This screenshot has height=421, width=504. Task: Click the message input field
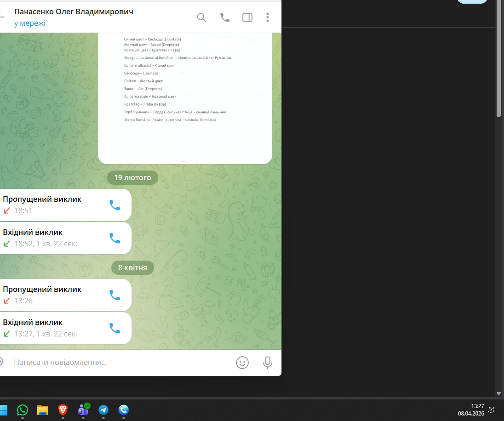(122, 363)
